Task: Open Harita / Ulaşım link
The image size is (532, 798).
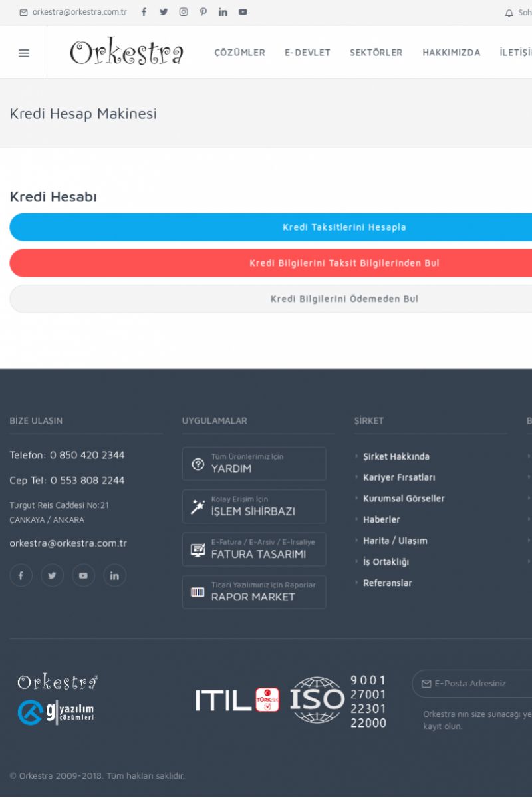Action: click(395, 541)
